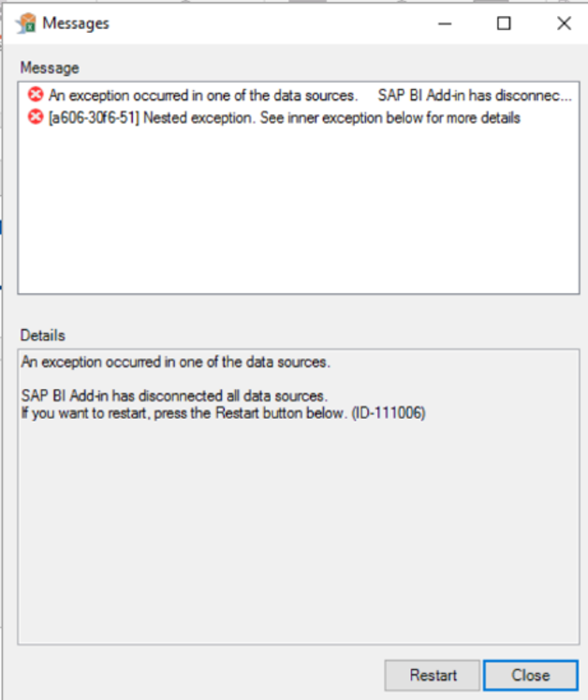Click inside the Details text box blank area

pyautogui.click(x=299, y=531)
